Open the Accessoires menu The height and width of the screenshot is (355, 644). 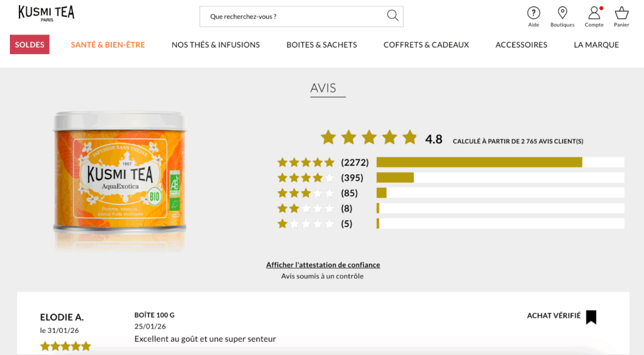point(521,45)
